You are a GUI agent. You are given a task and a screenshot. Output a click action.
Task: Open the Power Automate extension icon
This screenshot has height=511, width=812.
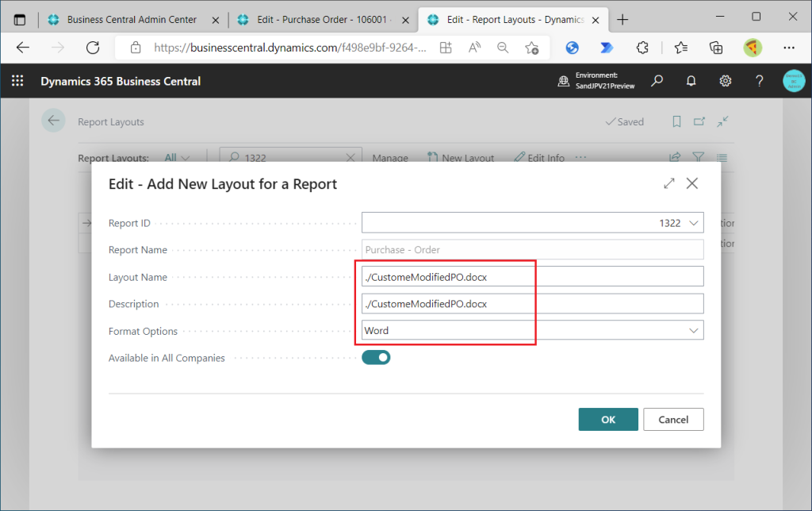[607, 48]
